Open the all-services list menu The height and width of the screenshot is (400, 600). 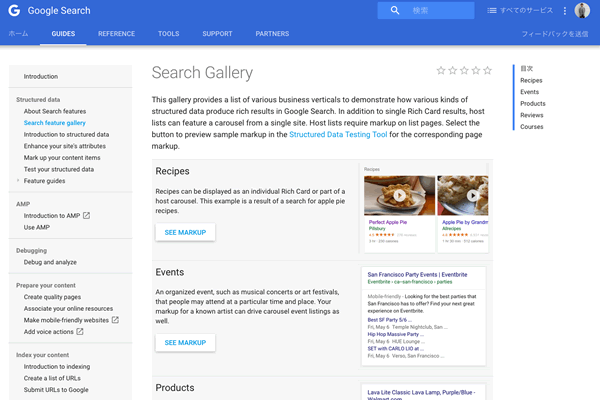pos(520,10)
